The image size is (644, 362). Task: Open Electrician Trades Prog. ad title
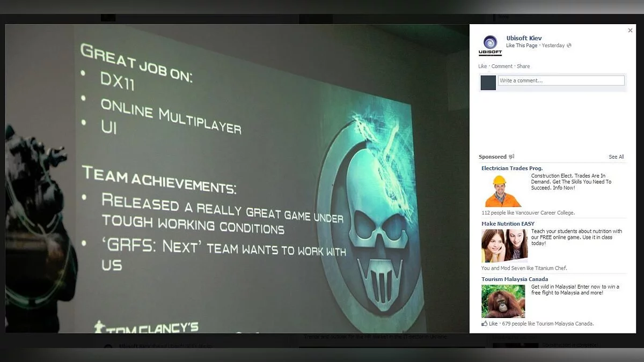(512, 168)
